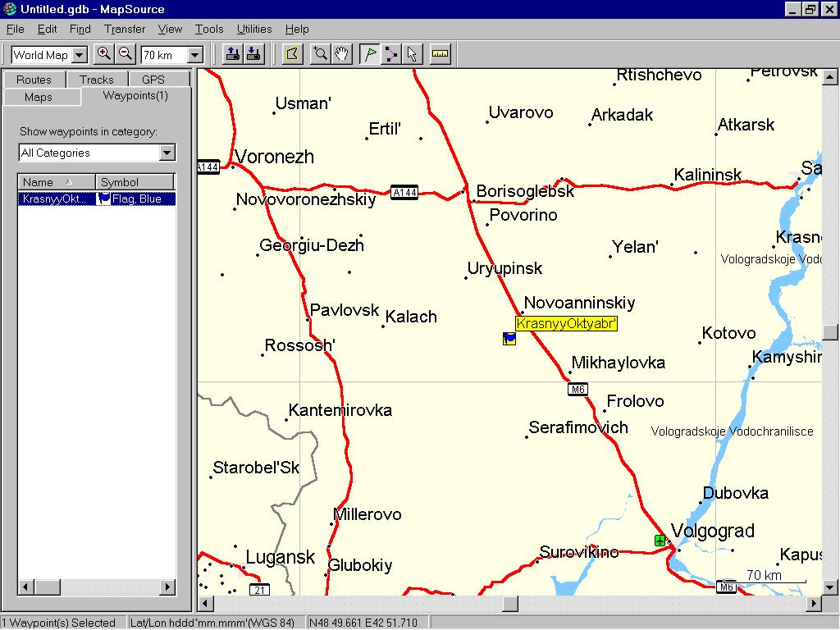This screenshot has width=840, height=630.
Task: Click the A144 road shield near Borisoglebsk
Action: pyautogui.click(x=404, y=192)
